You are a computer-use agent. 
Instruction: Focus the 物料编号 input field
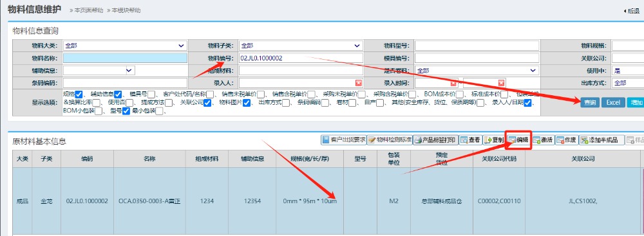301,58
